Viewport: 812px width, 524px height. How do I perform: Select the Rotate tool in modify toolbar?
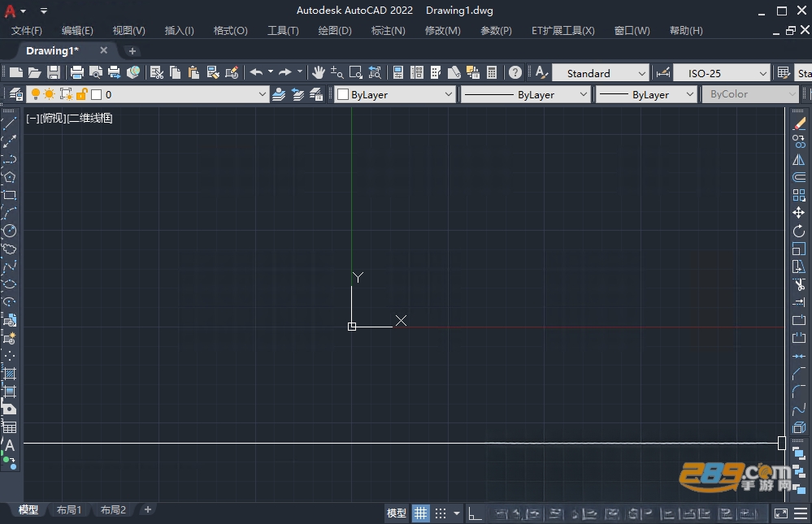[799, 231]
